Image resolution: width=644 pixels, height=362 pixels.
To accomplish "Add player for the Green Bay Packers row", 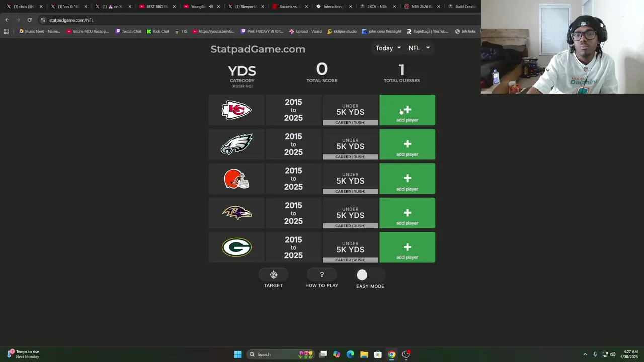I will pos(407,247).
